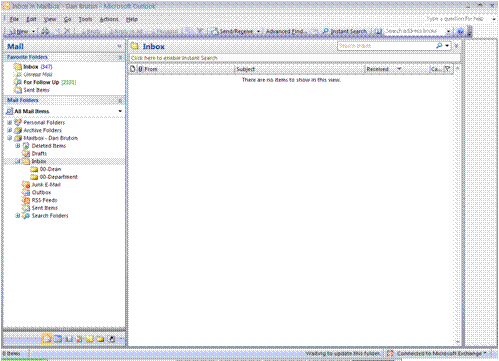Open the Calendar view from navigation icons
Viewport: 499px width, 361px height.
[58, 339]
